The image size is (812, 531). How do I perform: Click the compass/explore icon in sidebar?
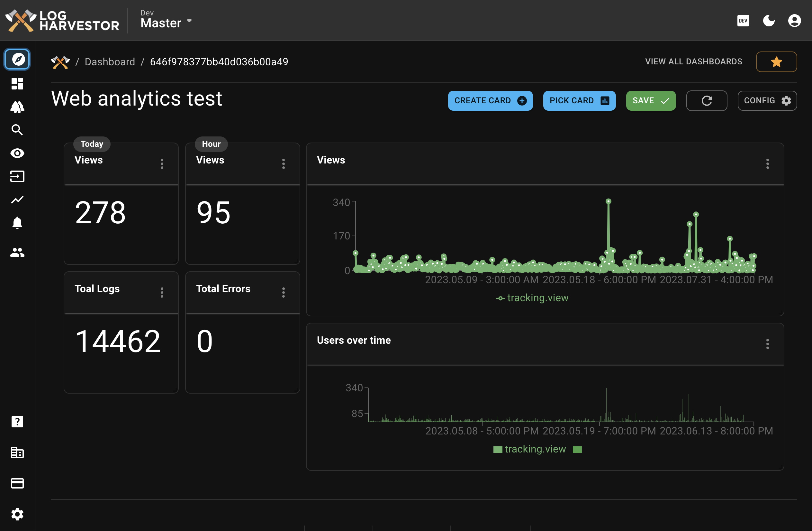pos(17,58)
